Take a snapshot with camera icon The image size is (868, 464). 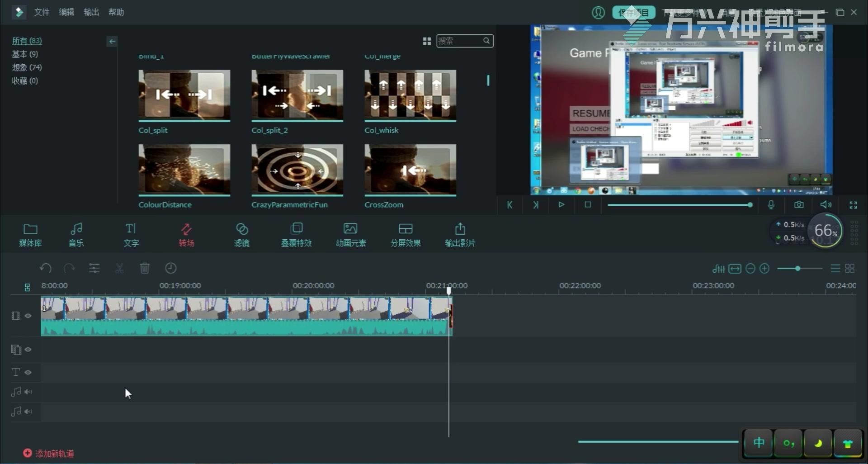click(x=799, y=205)
